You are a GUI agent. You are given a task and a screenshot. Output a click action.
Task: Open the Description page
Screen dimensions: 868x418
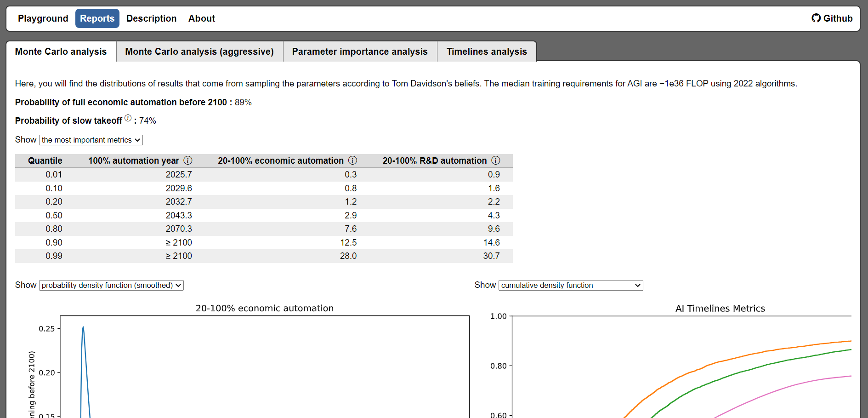[x=151, y=18]
